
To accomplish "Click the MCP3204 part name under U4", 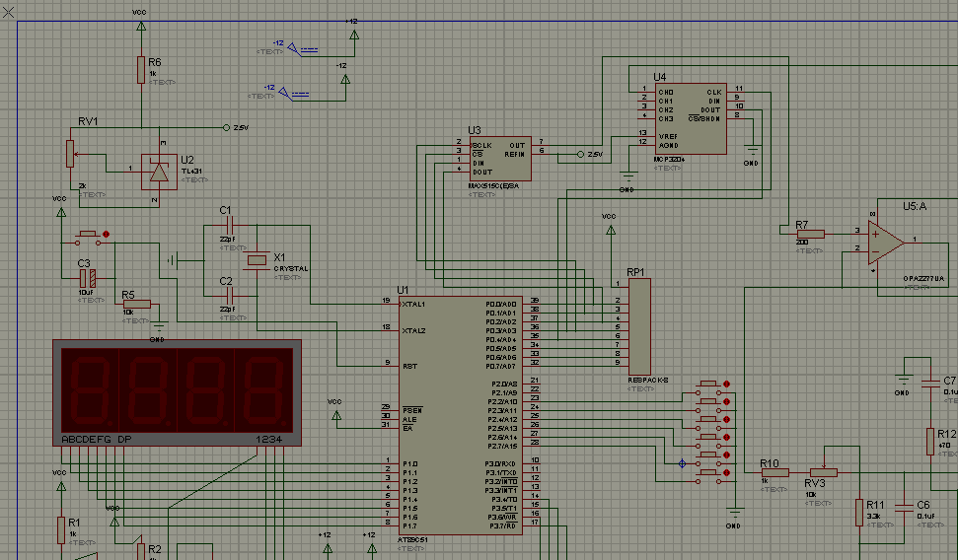I will pyautogui.click(x=670, y=160).
